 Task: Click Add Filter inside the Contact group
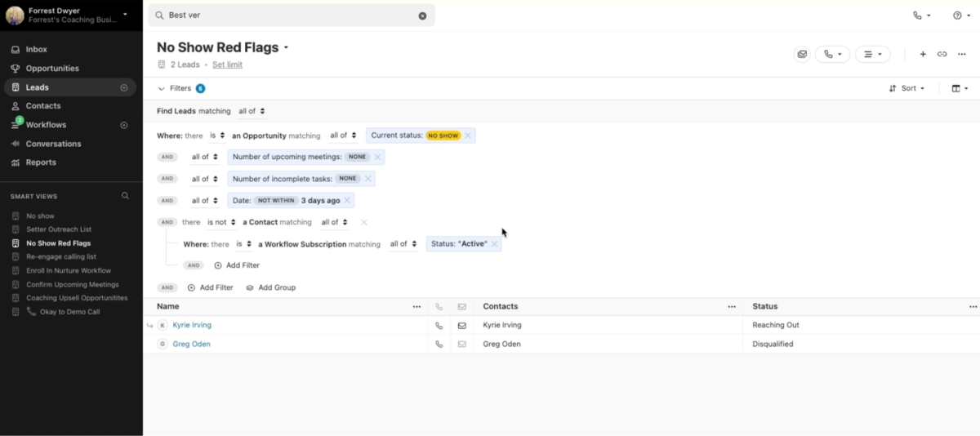[237, 265]
